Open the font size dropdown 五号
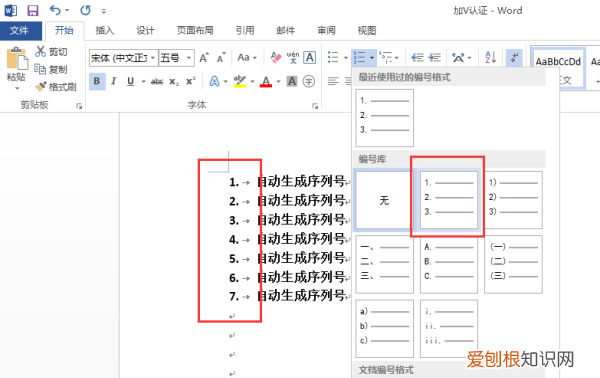The width and height of the screenshot is (600, 378). (189, 58)
